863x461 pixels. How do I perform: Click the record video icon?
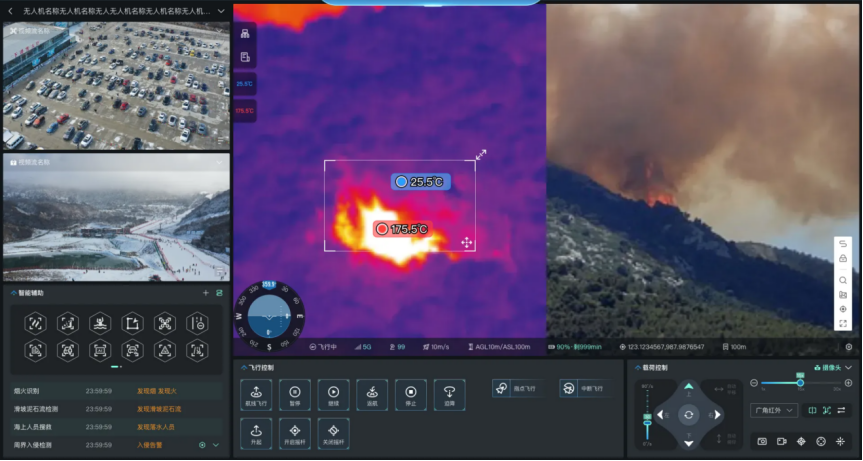coord(782,441)
